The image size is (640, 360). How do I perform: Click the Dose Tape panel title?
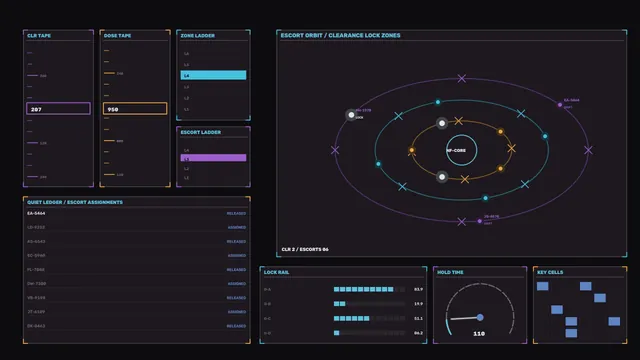point(118,36)
